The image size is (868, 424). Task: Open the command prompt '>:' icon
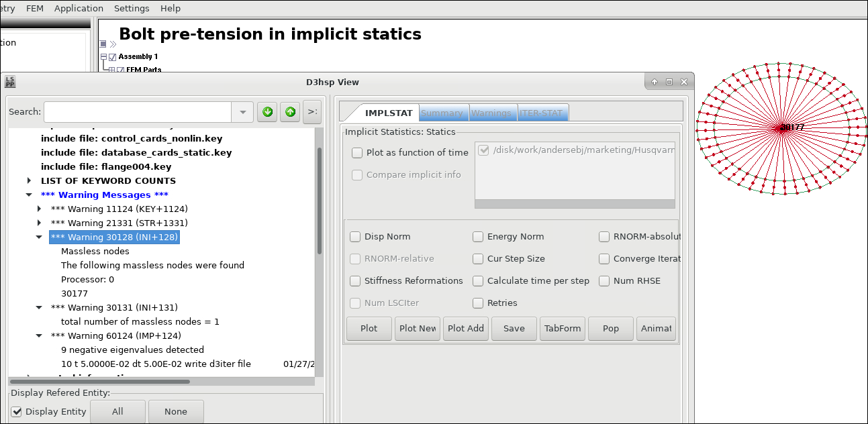click(x=311, y=111)
